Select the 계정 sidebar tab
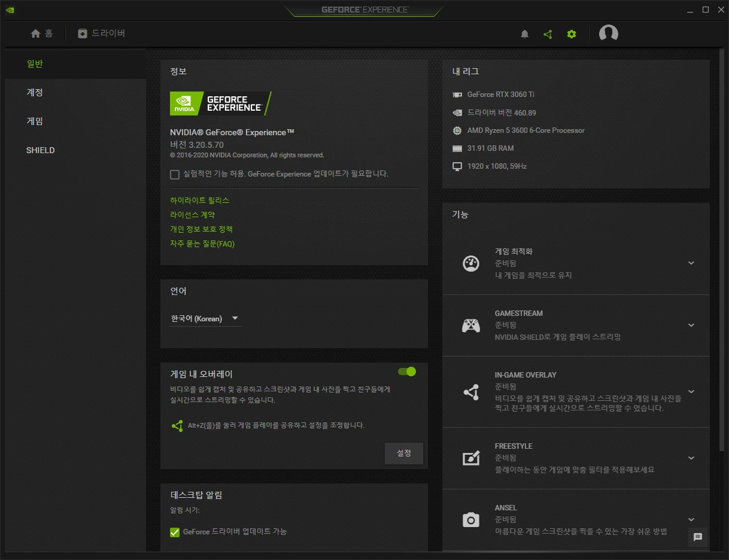Image resolution: width=729 pixels, height=560 pixels. click(75, 93)
